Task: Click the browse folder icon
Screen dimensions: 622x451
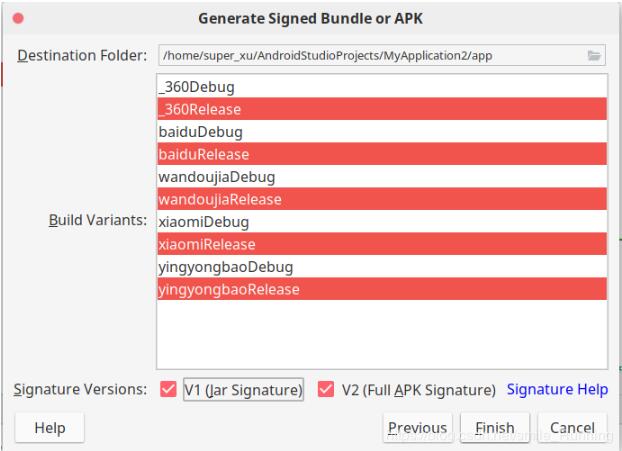Action: (595, 55)
